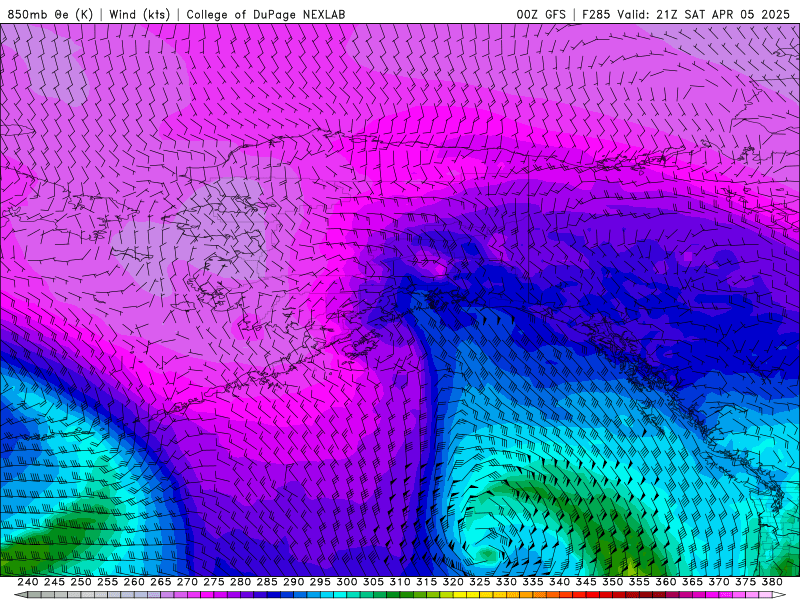Click the 350 value on color scale
The height and width of the screenshot is (600, 800).
point(612,582)
